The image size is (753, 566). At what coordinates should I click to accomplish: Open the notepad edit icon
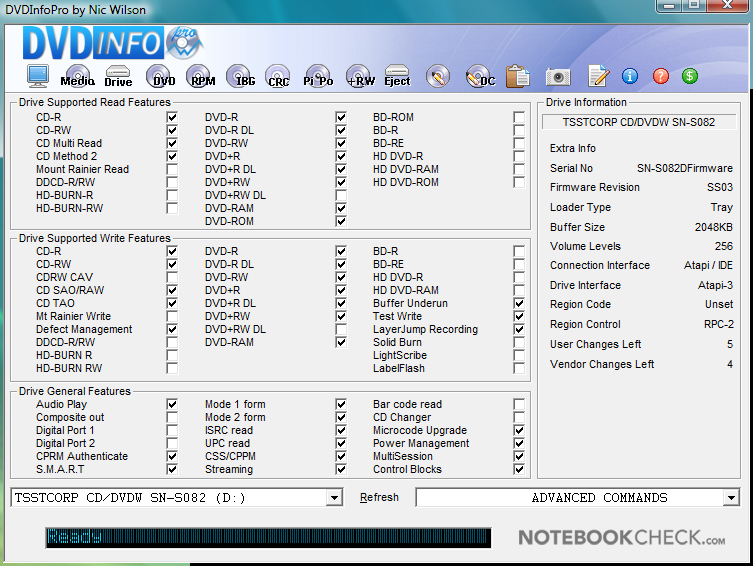coord(599,76)
